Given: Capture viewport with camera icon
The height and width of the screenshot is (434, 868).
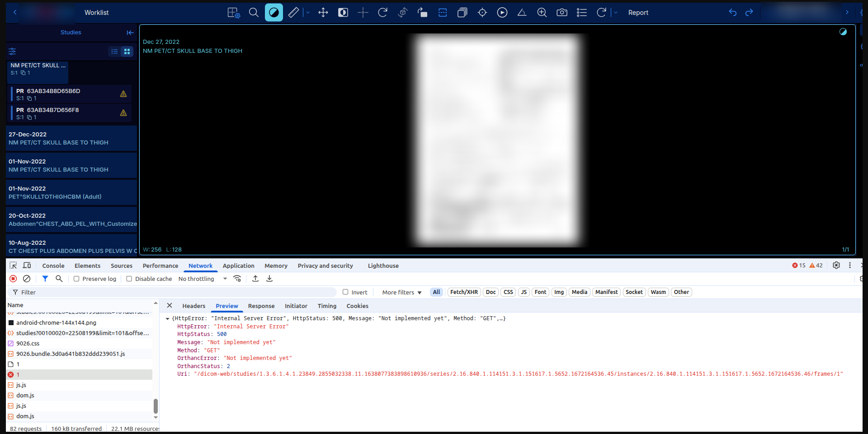Looking at the screenshot, I should click(x=562, y=13).
